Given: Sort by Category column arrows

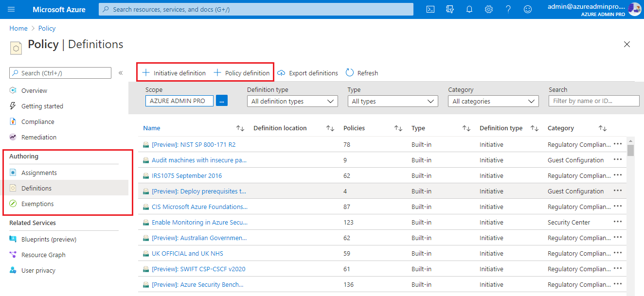Looking at the screenshot, I should coord(603,128).
